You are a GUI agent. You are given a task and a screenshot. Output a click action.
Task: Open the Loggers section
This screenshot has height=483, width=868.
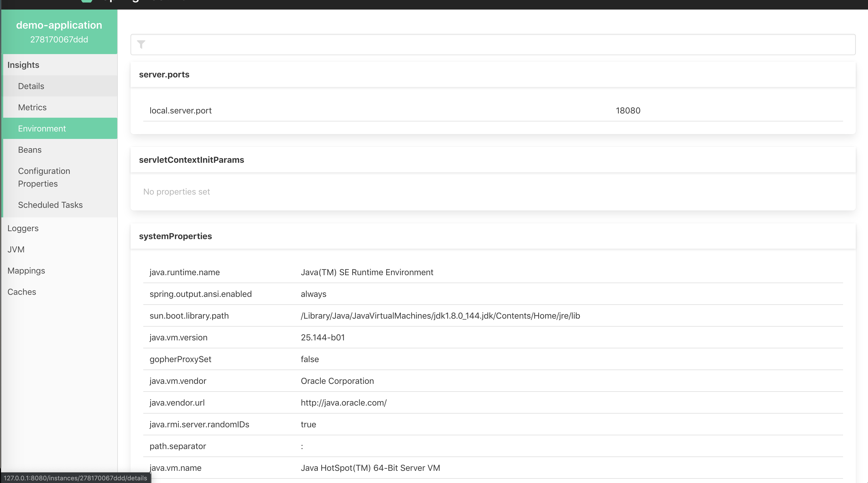pyautogui.click(x=23, y=228)
